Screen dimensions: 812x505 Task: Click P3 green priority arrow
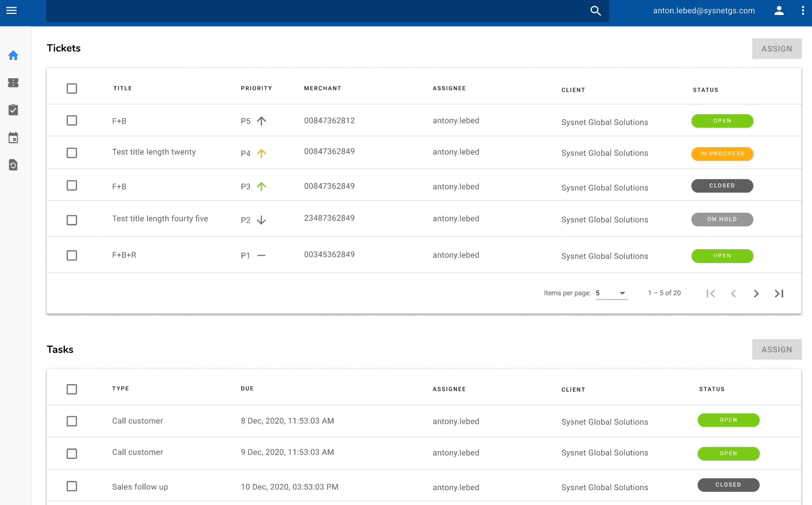coord(262,186)
